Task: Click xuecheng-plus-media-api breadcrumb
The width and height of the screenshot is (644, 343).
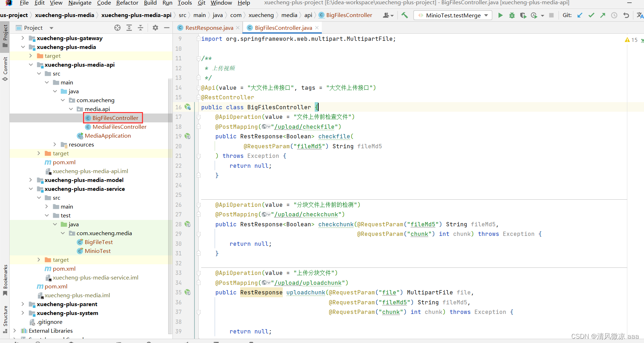Action: (136, 15)
